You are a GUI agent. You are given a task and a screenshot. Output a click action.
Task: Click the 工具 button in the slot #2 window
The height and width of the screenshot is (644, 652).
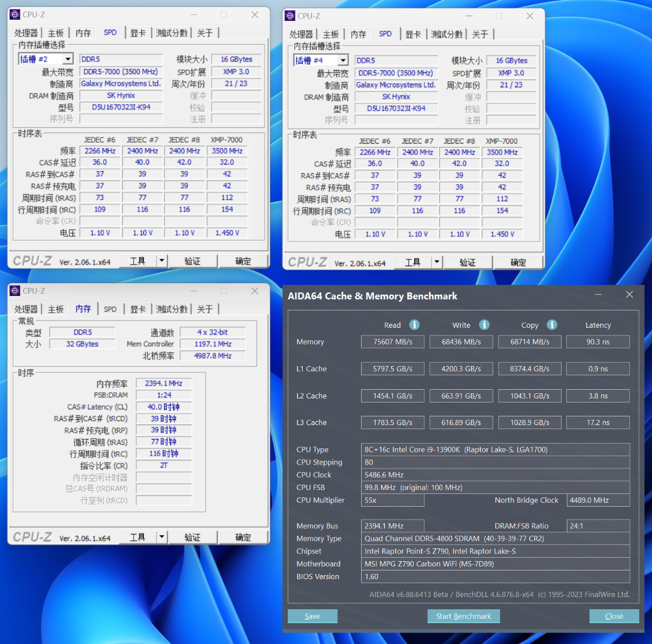point(137,261)
